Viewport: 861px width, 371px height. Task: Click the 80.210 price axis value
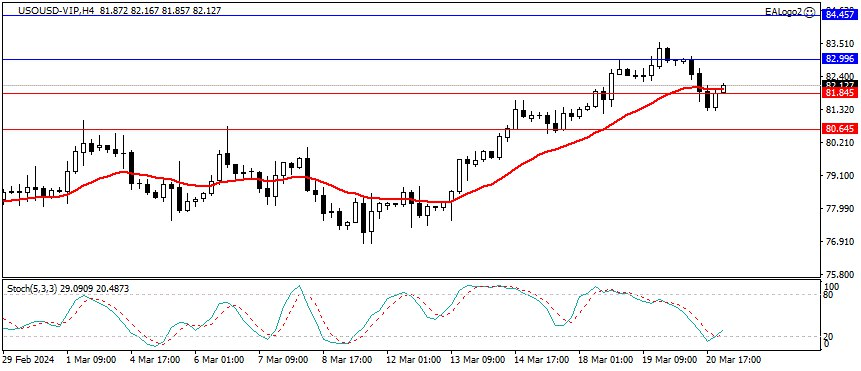coord(841,143)
